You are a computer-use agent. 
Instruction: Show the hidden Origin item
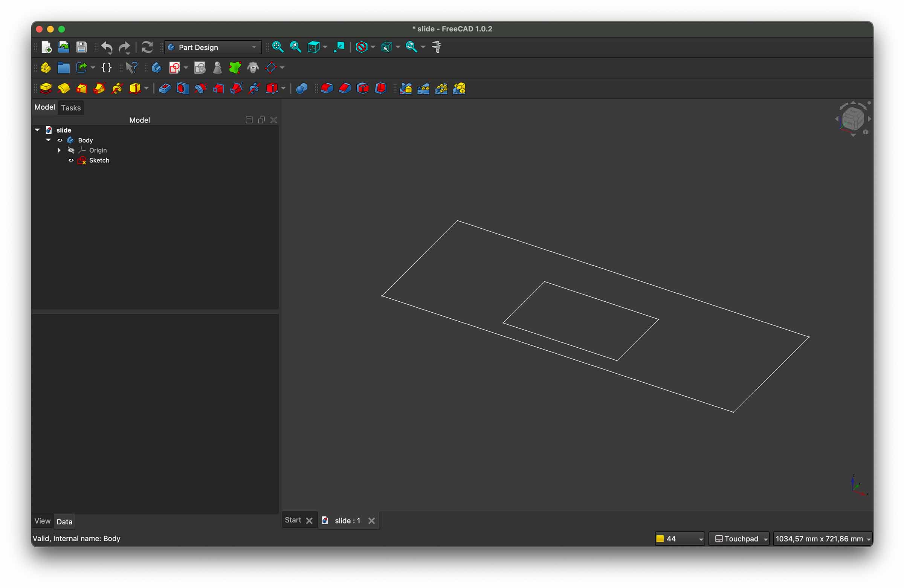click(x=71, y=150)
